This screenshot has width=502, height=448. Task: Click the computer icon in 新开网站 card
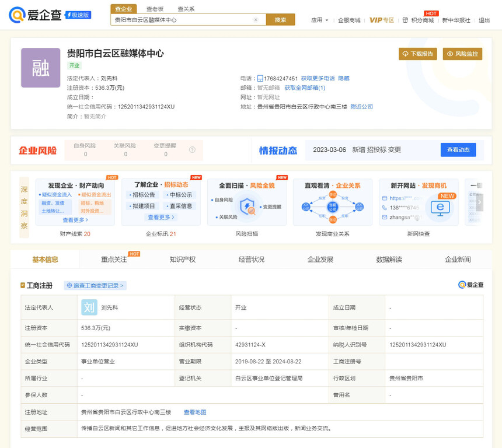coord(440,208)
